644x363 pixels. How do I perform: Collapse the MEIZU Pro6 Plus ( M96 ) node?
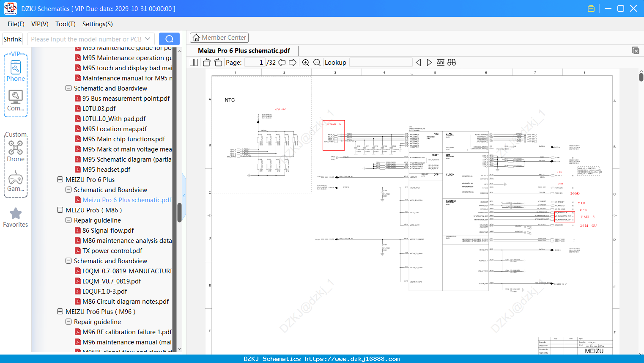(60, 311)
